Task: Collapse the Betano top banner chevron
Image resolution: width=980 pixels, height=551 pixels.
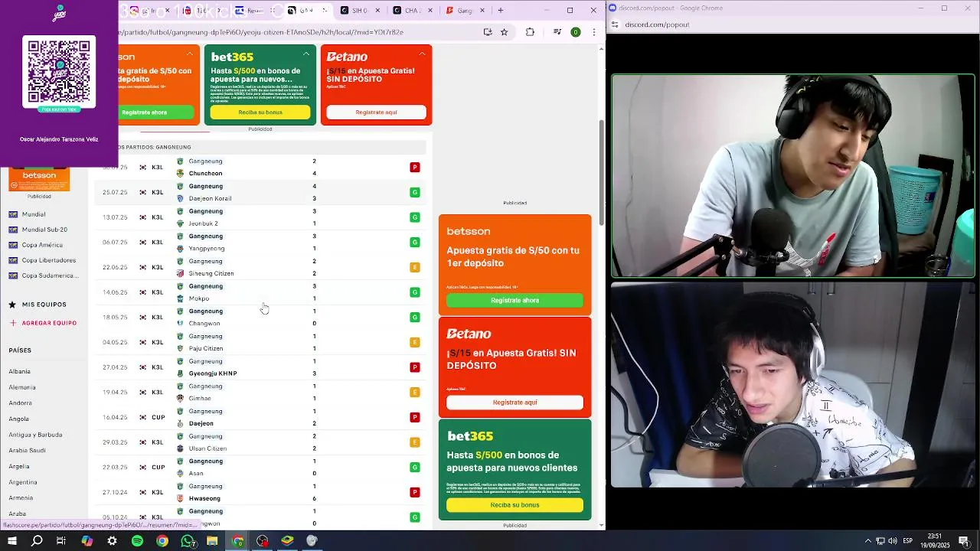Action: (x=422, y=54)
